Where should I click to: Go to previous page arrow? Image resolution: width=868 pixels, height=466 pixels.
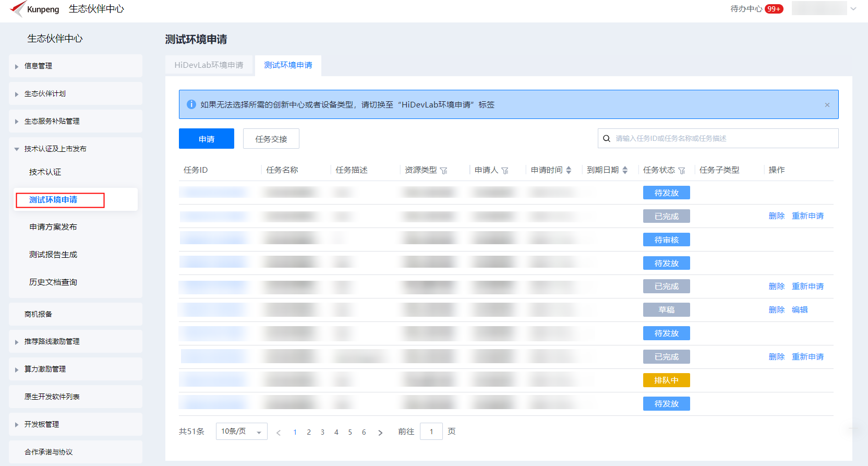pos(279,433)
